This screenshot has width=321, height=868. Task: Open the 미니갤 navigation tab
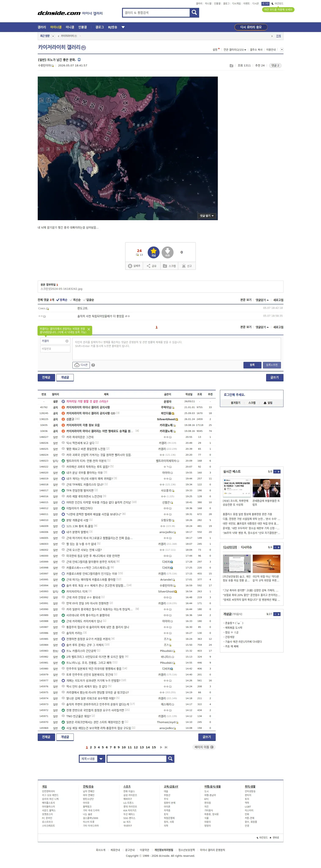tap(70, 27)
